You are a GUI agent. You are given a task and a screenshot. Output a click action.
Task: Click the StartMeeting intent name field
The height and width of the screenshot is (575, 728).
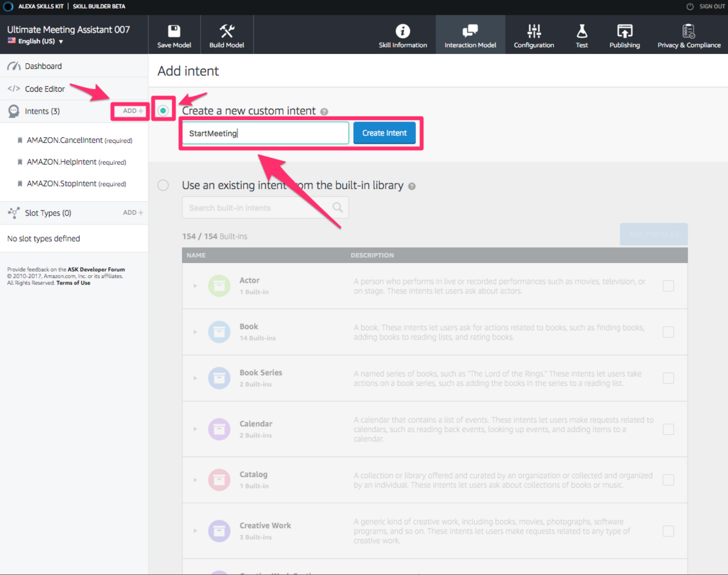click(266, 133)
